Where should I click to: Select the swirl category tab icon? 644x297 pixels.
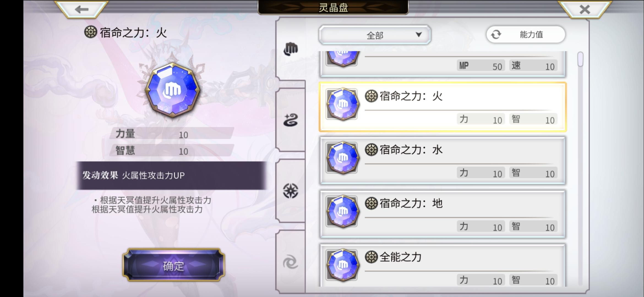coord(291,262)
